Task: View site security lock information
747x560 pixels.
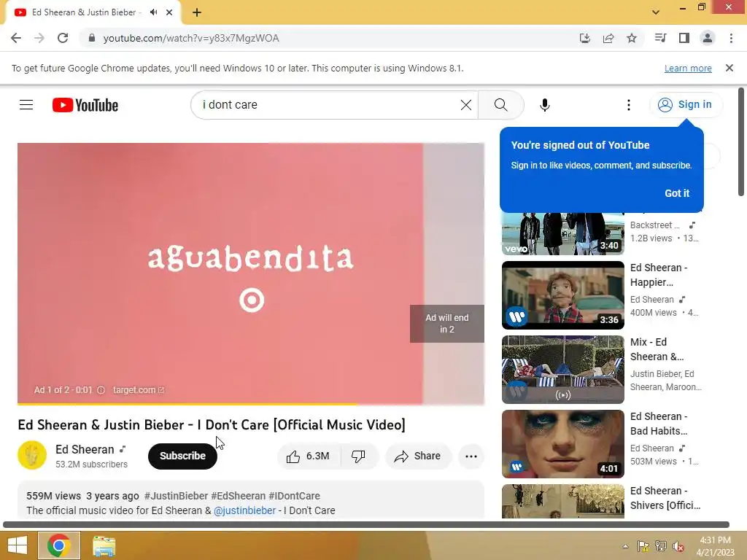Action: click(92, 38)
